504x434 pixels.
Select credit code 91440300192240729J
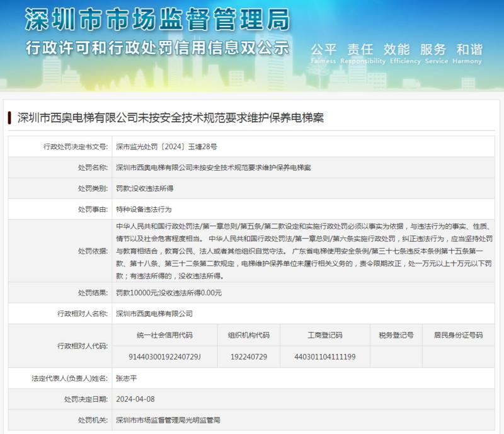(164, 357)
